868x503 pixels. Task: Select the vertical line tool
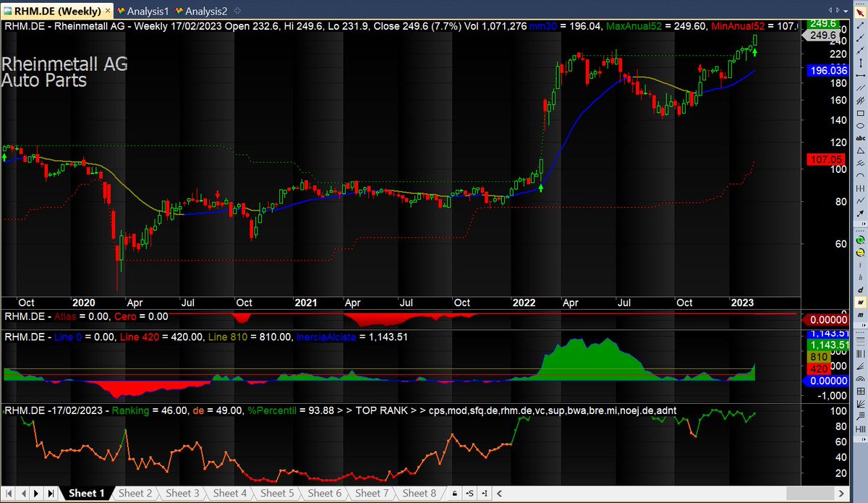point(861,63)
